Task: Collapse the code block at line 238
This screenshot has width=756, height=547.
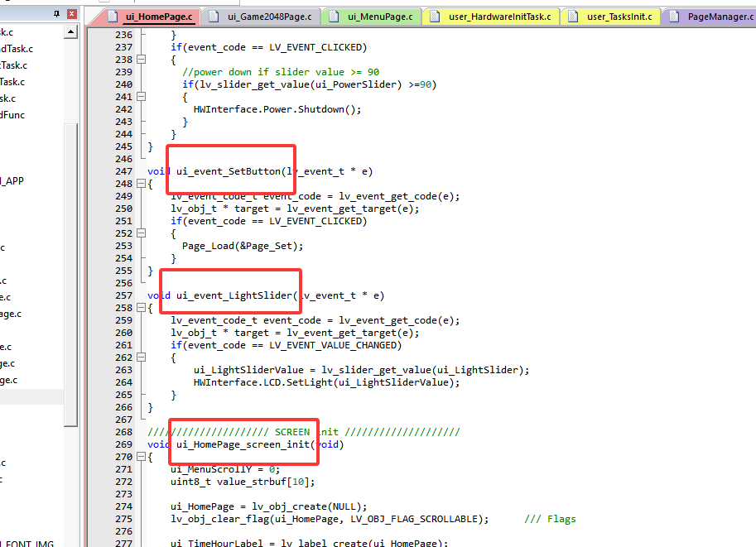Action: [x=141, y=60]
